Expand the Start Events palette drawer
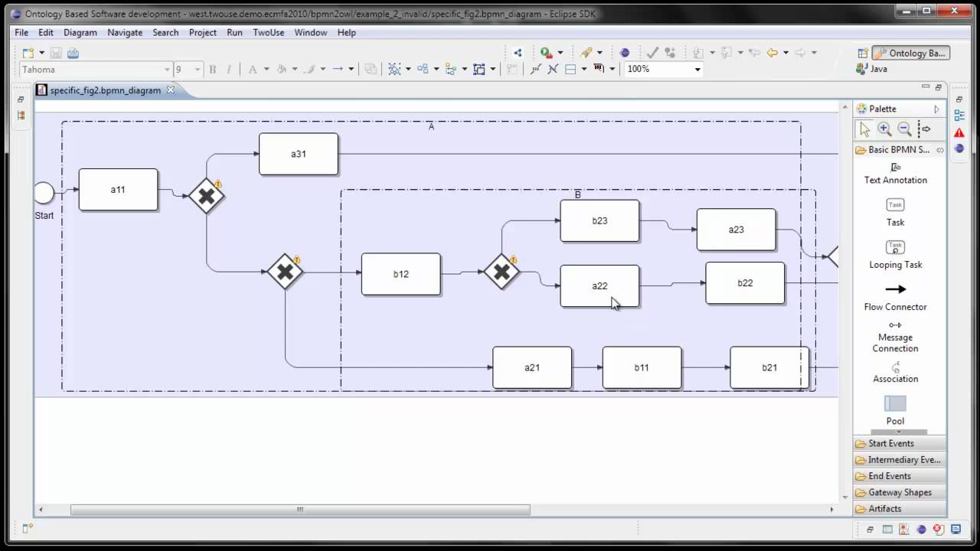This screenshot has height=551, width=980. pos(900,443)
